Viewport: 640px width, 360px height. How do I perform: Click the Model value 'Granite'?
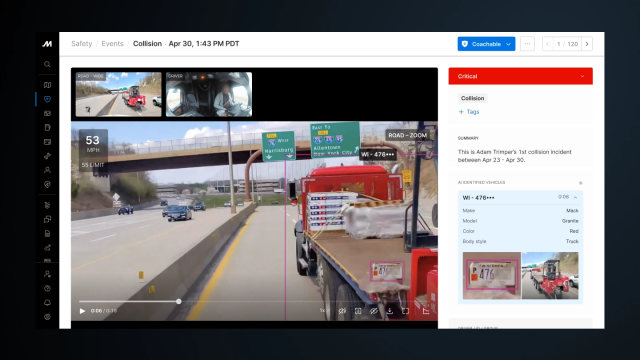point(570,221)
